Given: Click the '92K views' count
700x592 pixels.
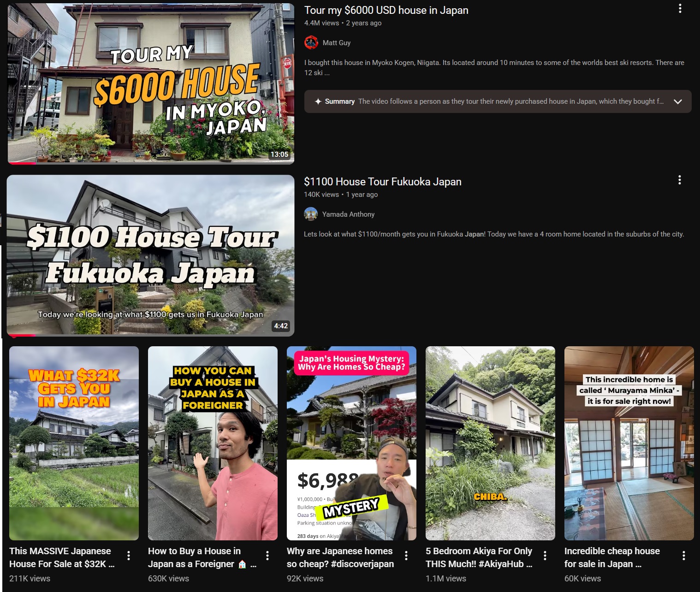Looking at the screenshot, I should [305, 578].
